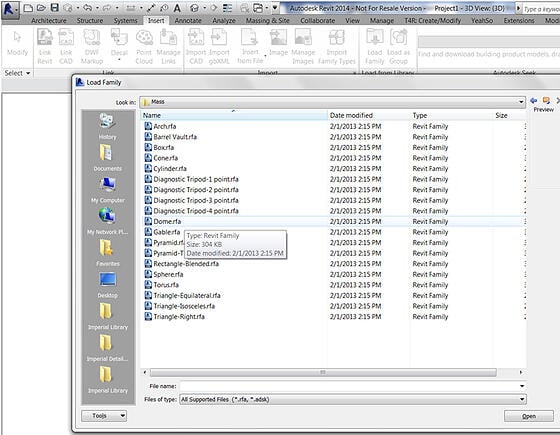Click the Save icon in quick access toolbar
This screenshot has height=435, width=560.
[54, 8]
